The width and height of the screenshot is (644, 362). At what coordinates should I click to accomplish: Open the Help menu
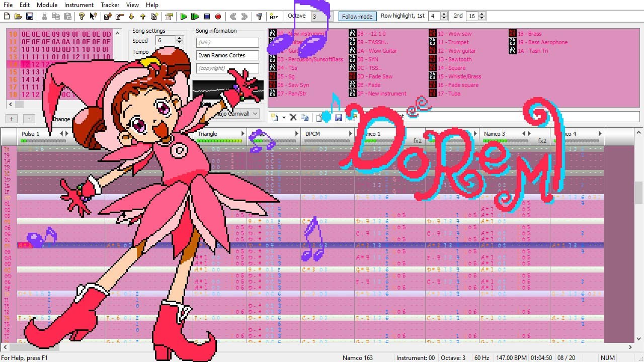tap(152, 5)
